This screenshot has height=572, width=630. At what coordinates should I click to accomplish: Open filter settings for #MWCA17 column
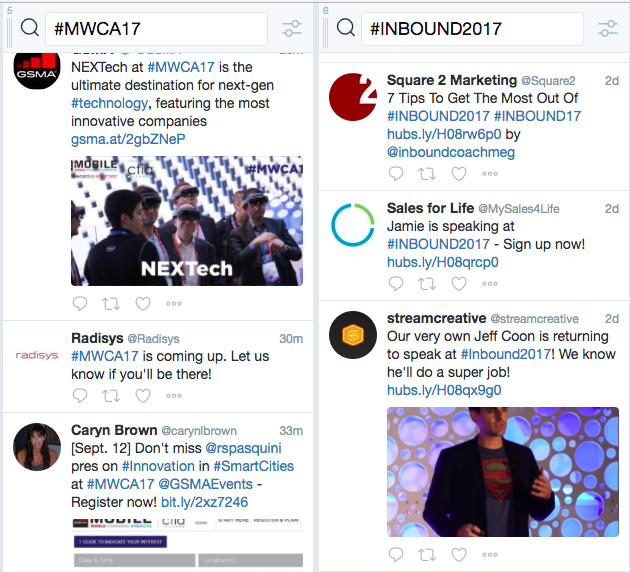coord(292,29)
